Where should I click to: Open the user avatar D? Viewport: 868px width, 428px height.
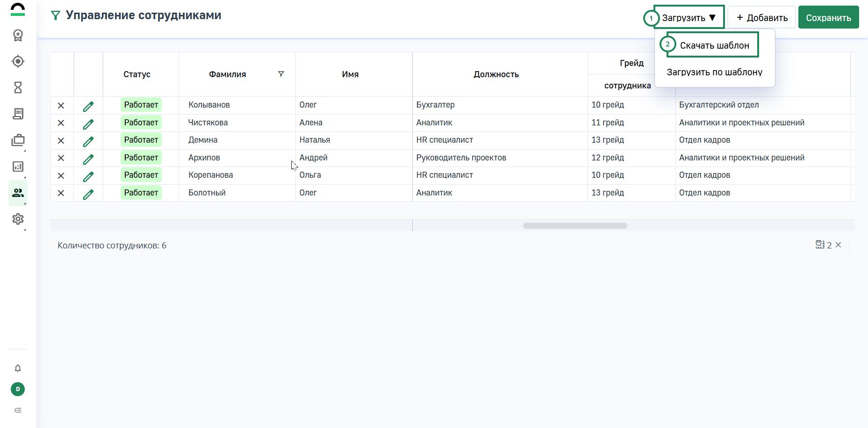18,389
